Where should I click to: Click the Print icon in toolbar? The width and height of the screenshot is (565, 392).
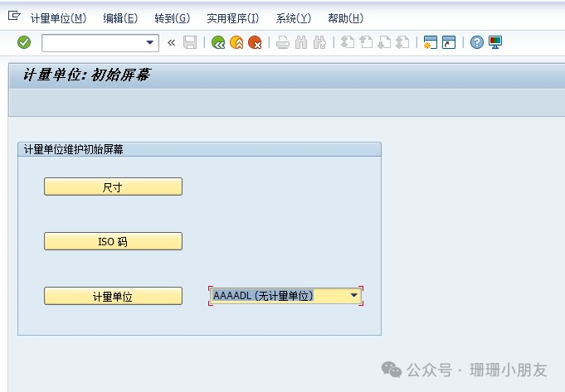[x=283, y=42]
